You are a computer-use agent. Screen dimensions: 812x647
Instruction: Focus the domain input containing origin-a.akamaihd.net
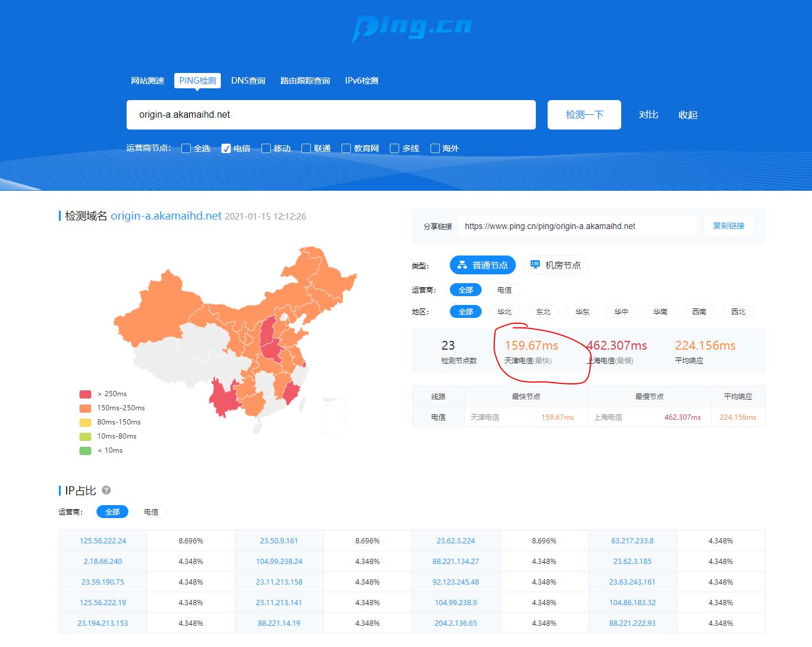pos(331,114)
